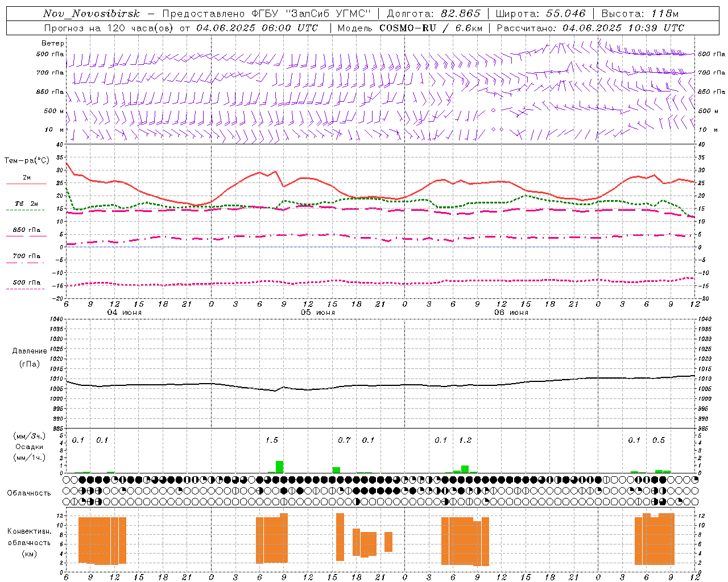Click the 700 гПа temperature legend label
Screen dimensions: 728x582
pos(27,256)
